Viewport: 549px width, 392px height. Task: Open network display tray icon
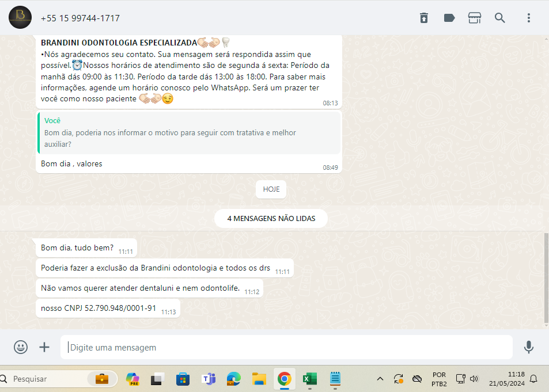(x=460, y=379)
